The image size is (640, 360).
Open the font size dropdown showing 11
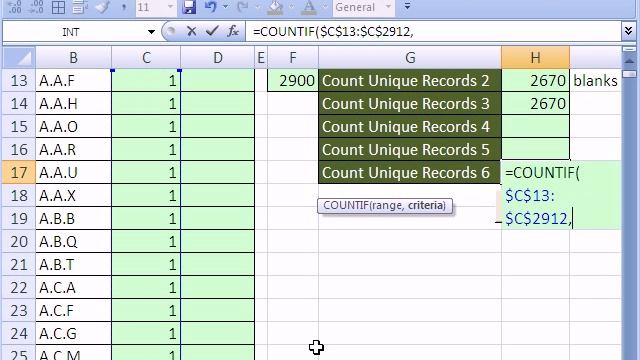(x=171, y=7)
